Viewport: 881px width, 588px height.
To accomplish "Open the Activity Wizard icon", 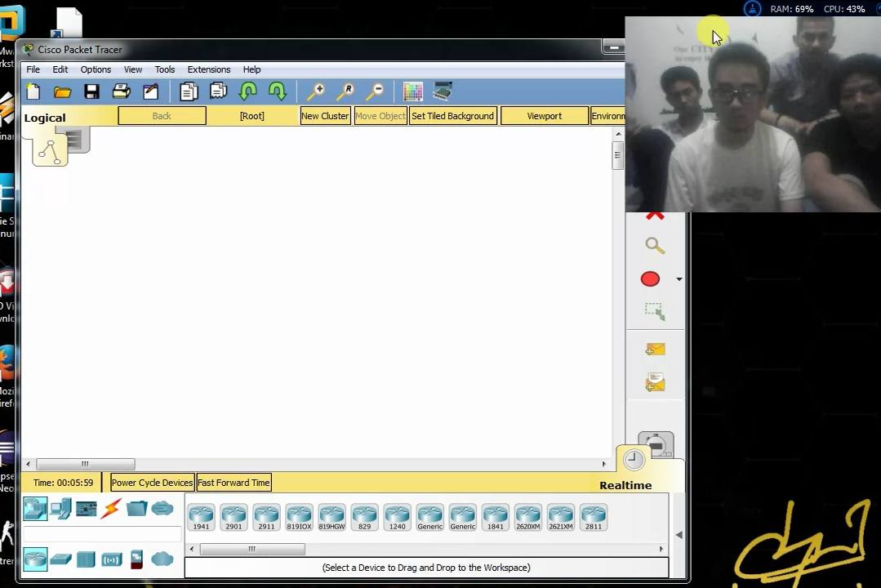I will coord(150,91).
